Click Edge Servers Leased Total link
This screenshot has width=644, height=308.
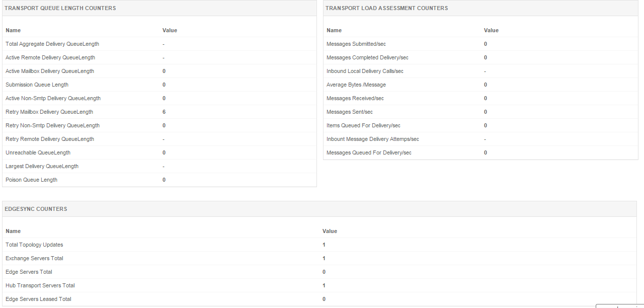[x=38, y=299]
